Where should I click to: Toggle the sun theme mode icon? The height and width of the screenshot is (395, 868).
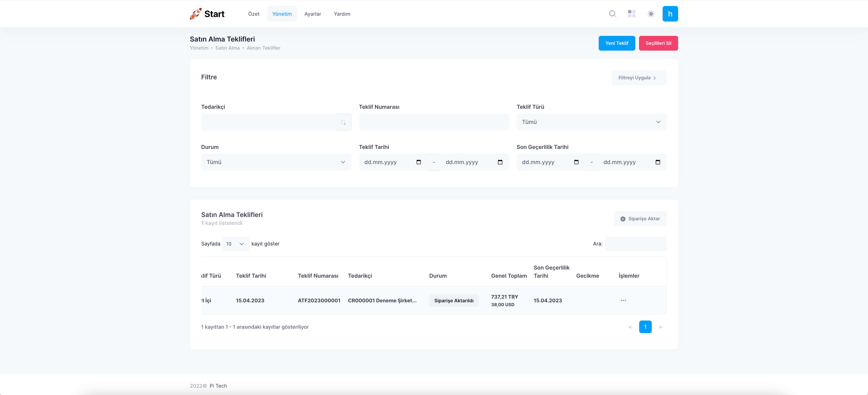click(x=651, y=14)
